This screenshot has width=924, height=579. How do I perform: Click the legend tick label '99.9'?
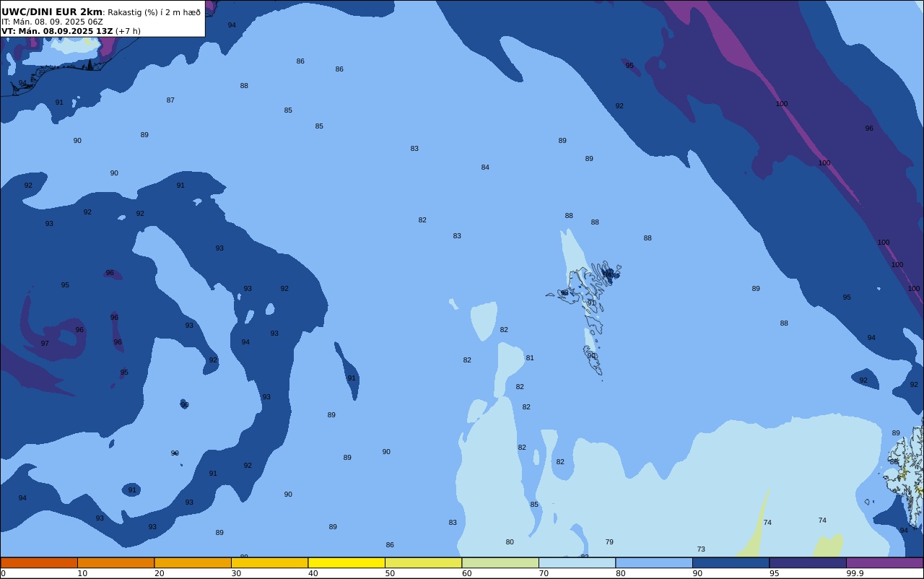click(855, 573)
